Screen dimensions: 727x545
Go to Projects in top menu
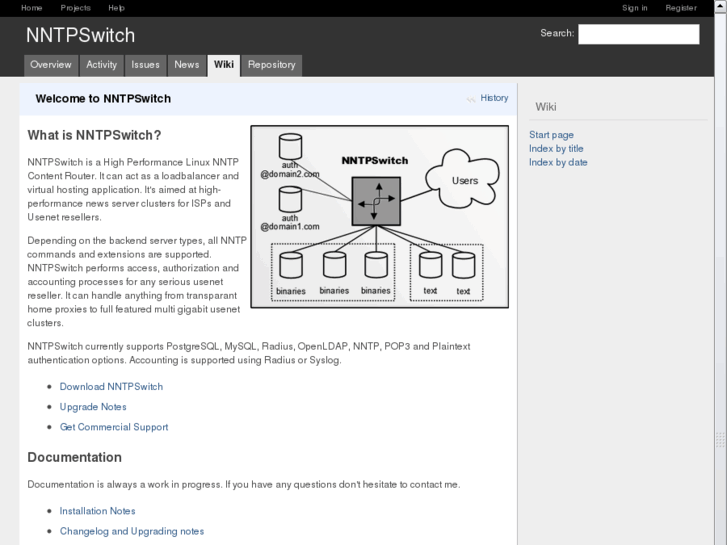click(x=76, y=8)
